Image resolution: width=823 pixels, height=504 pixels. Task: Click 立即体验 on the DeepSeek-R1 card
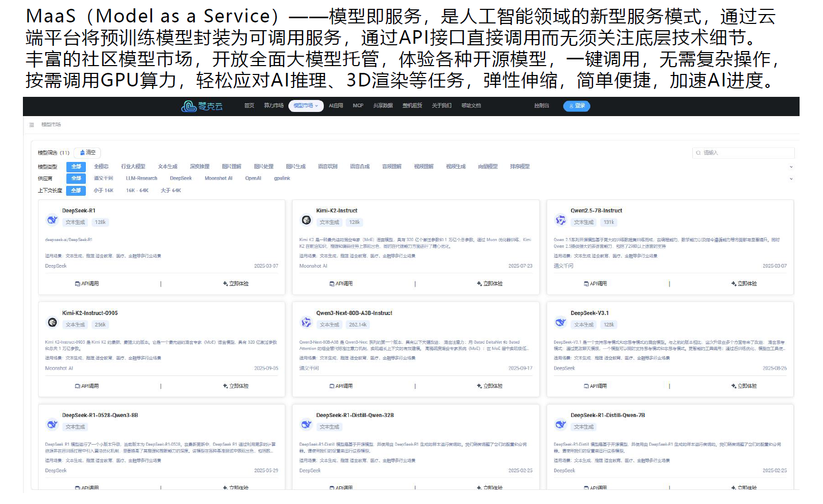tap(236, 284)
